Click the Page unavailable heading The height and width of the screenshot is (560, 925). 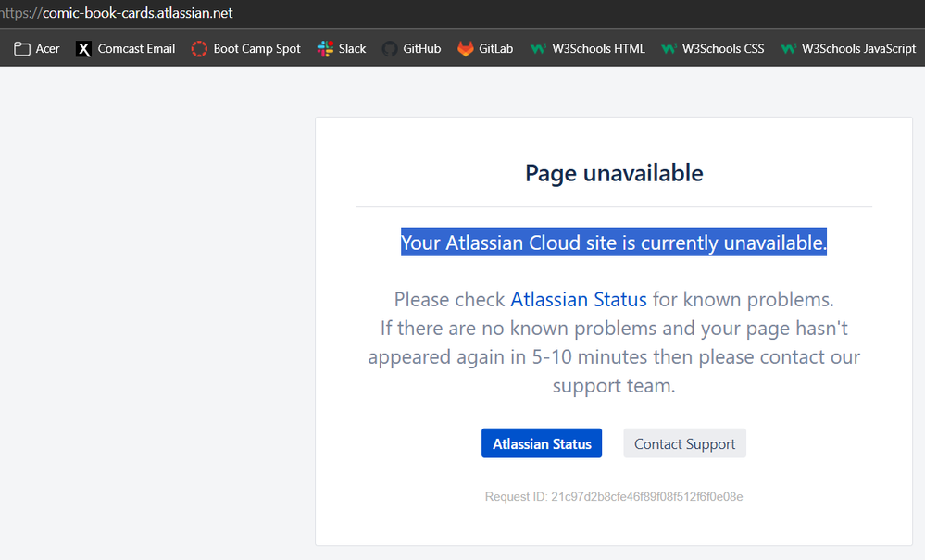pyautogui.click(x=613, y=173)
